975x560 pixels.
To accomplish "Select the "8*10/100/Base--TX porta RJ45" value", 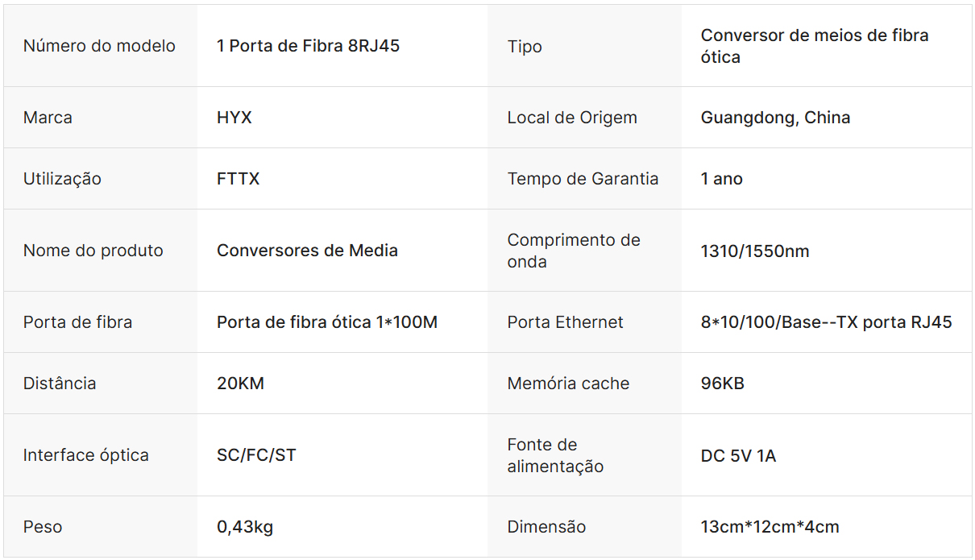I will [x=826, y=322].
